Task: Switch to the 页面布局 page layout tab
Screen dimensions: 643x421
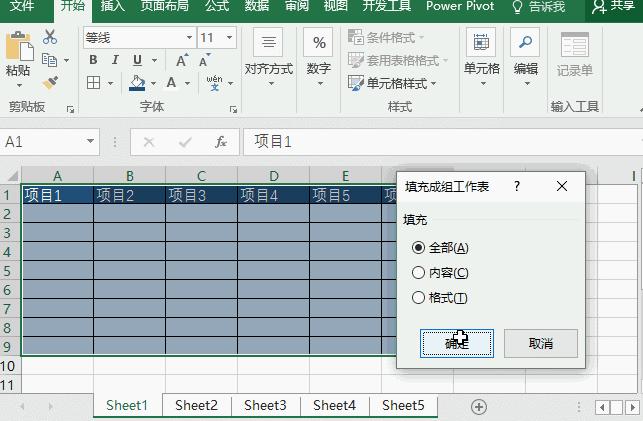Action: [164, 7]
